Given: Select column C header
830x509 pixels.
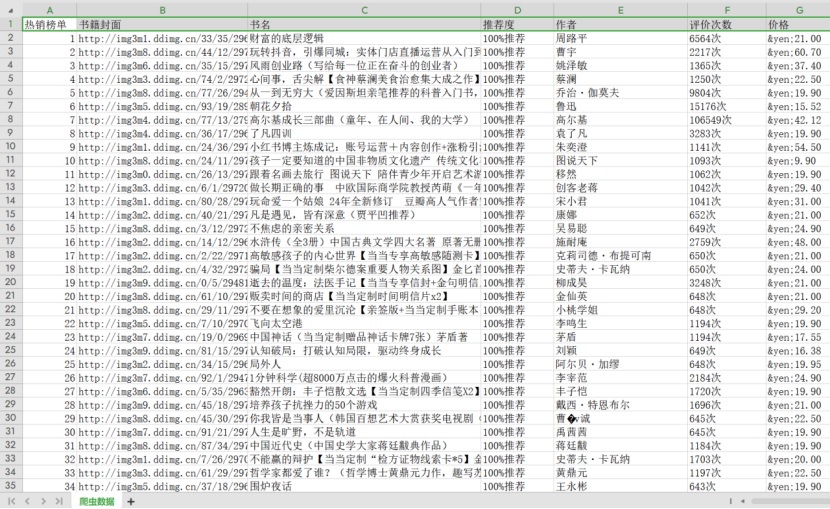Looking at the screenshot, I should point(364,10).
